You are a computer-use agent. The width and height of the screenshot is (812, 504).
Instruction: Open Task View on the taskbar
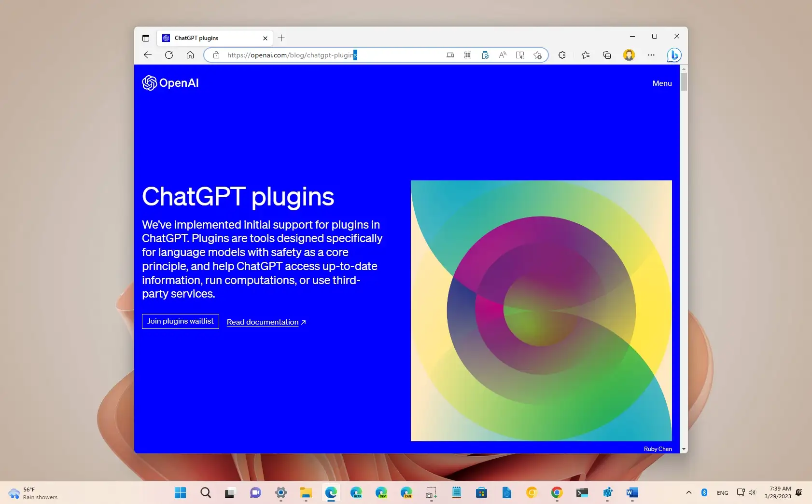[x=230, y=492]
